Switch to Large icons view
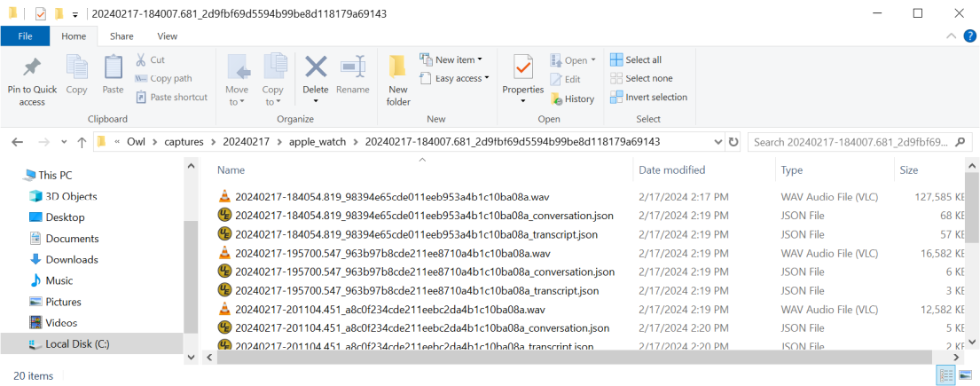This screenshot has height=386, width=980. [x=964, y=375]
